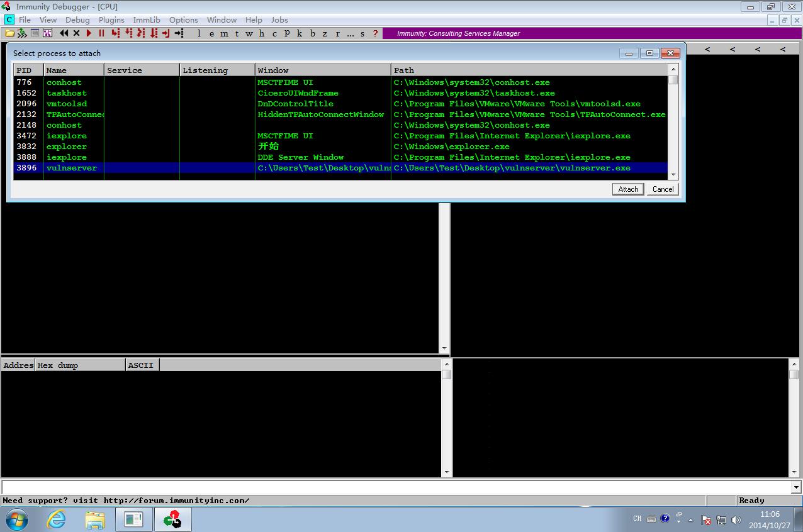The height and width of the screenshot is (532, 803).
Task: Click the Step into icon
Action: pos(116,33)
